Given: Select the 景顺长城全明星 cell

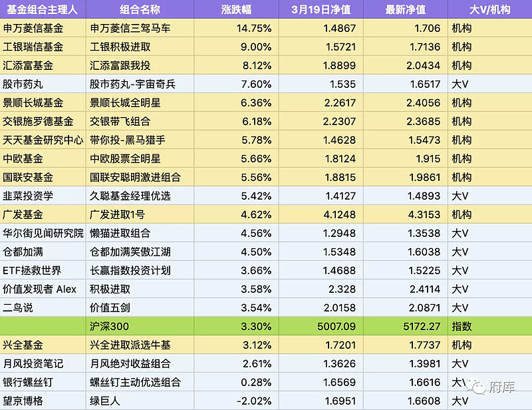Looking at the screenshot, I should tap(140, 102).
